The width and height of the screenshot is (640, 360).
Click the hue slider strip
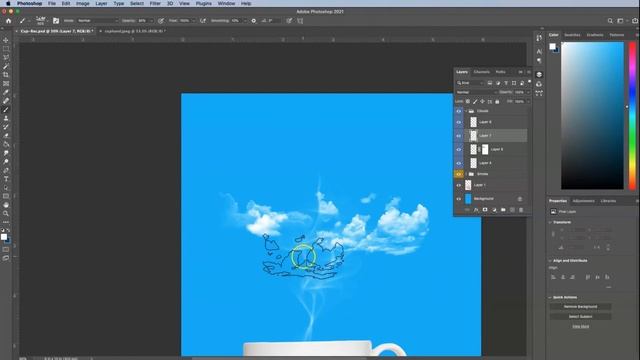(632, 116)
